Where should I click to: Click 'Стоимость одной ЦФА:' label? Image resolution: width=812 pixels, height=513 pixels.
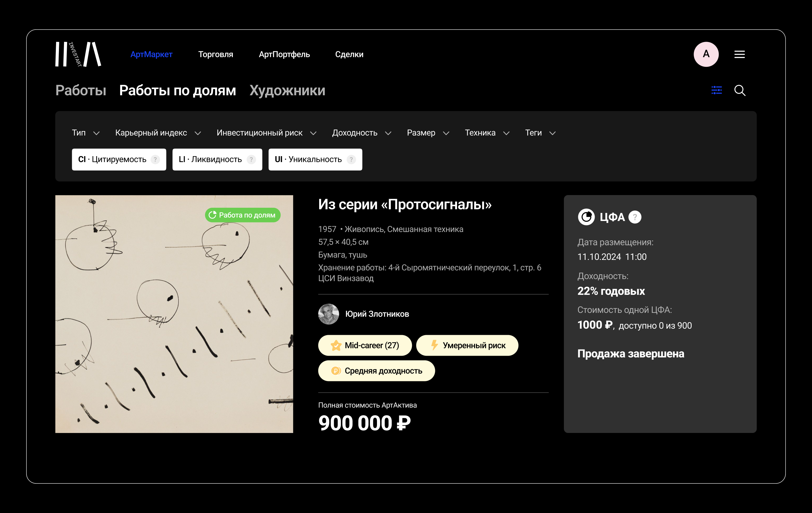click(x=625, y=310)
